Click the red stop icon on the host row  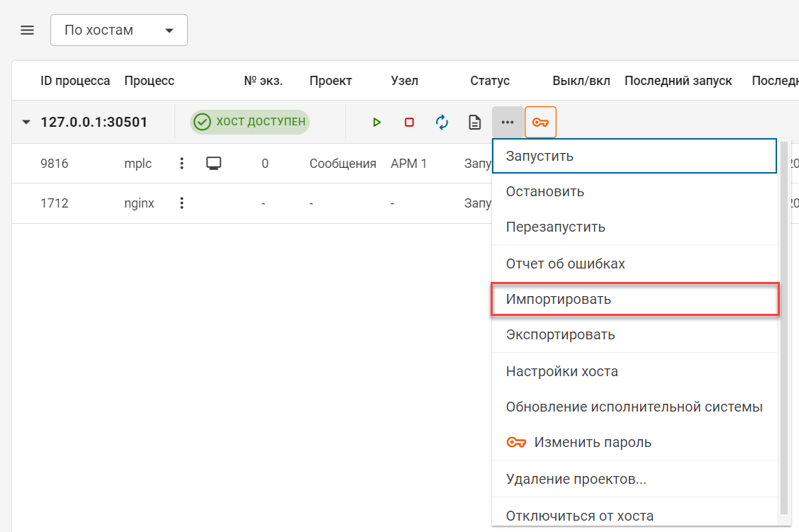pos(408,122)
